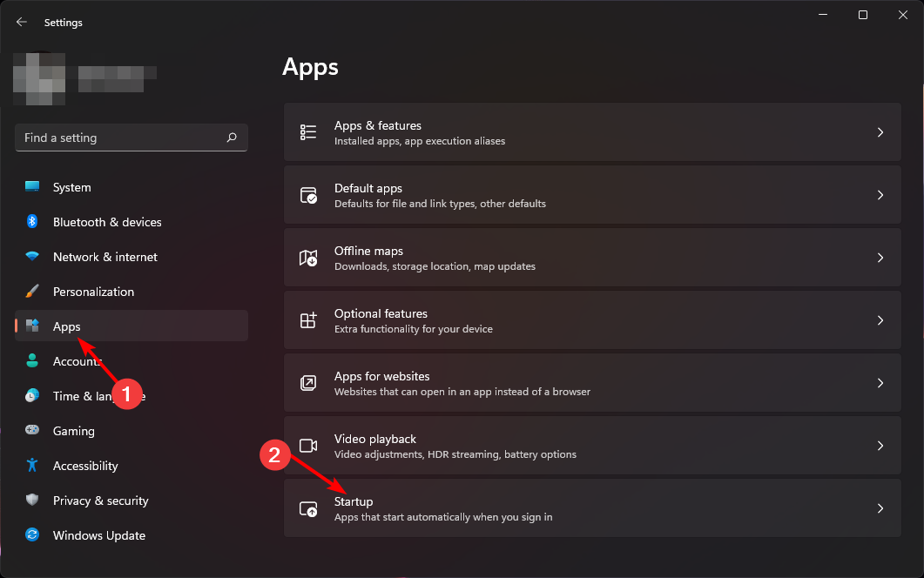924x578 pixels.
Task: Open Privacy & security page
Action: click(x=100, y=501)
